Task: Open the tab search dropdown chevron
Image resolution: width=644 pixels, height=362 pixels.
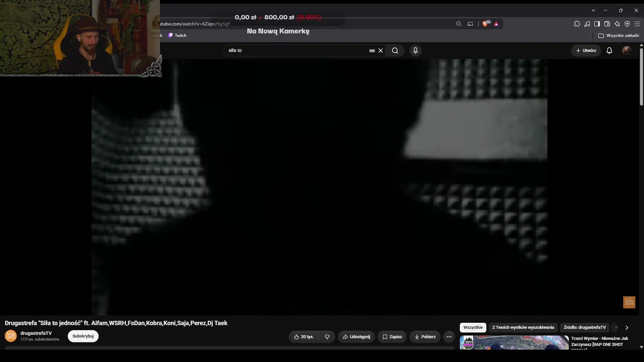Action: pos(593,10)
